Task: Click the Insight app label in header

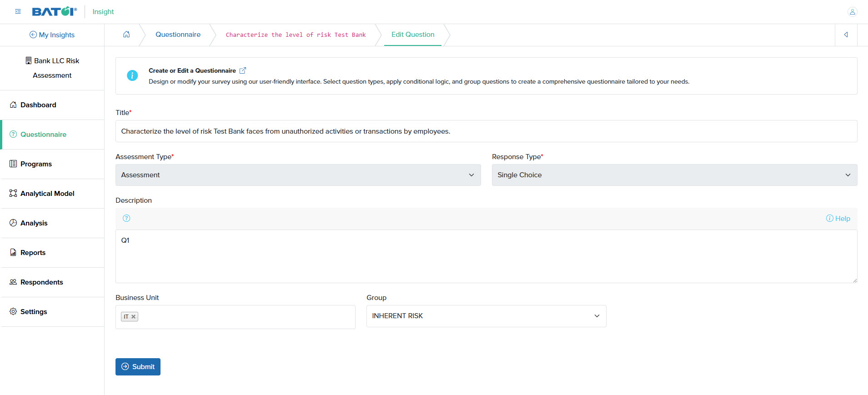Action: [x=103, y=12]
